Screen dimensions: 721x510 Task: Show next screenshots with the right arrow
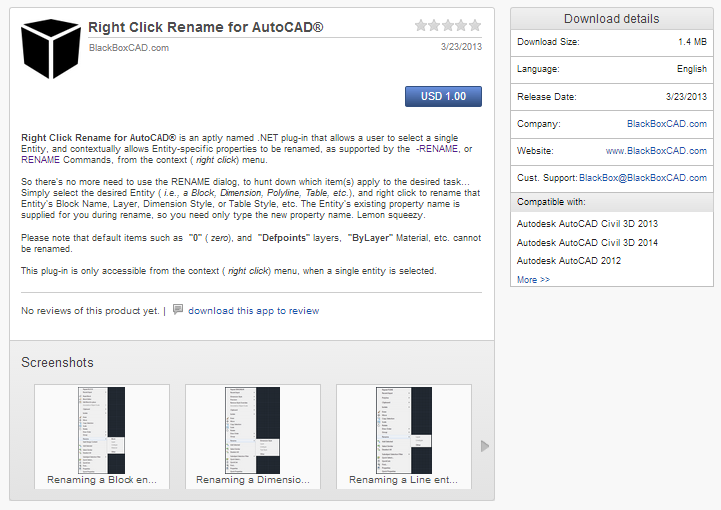pyautogui.click(x=484, y=446)
